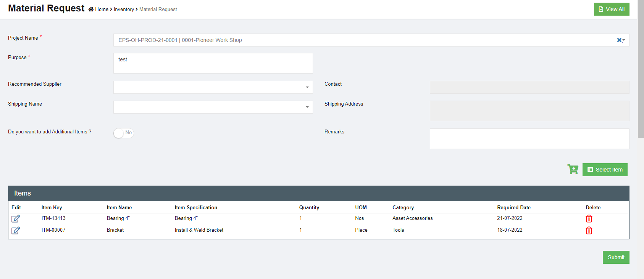Navigate to Home breadcrumb link
This screenshot has height=279, width=644.
[102, 10]
